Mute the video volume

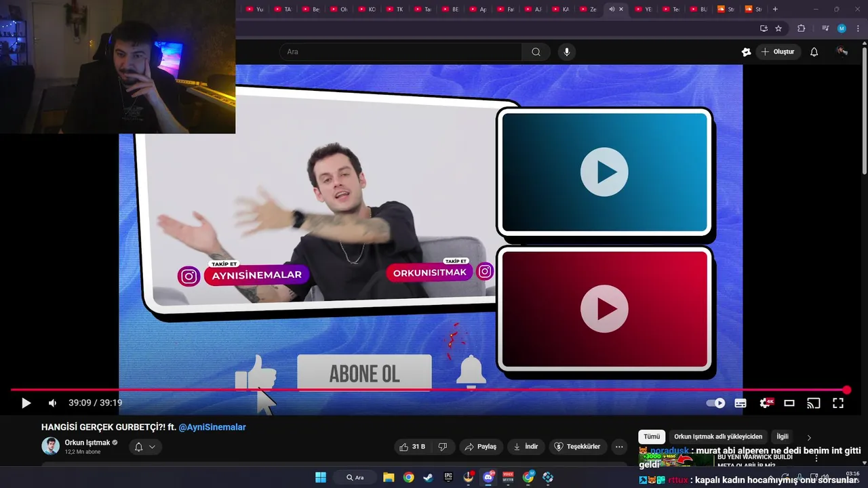click(52, 403)
